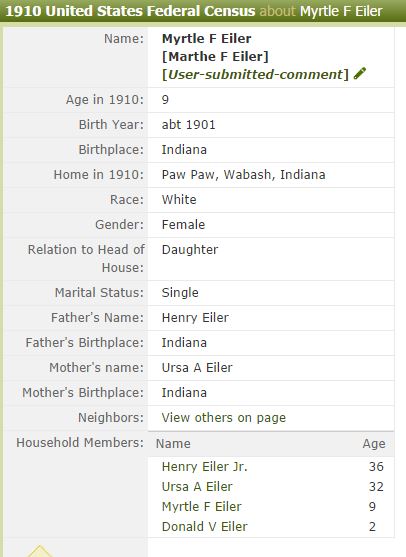Click the Myrtle F Eiler name heading
The width and height of the screenshot is (406, 557).
pyautogui.click(x=206, y=38)
